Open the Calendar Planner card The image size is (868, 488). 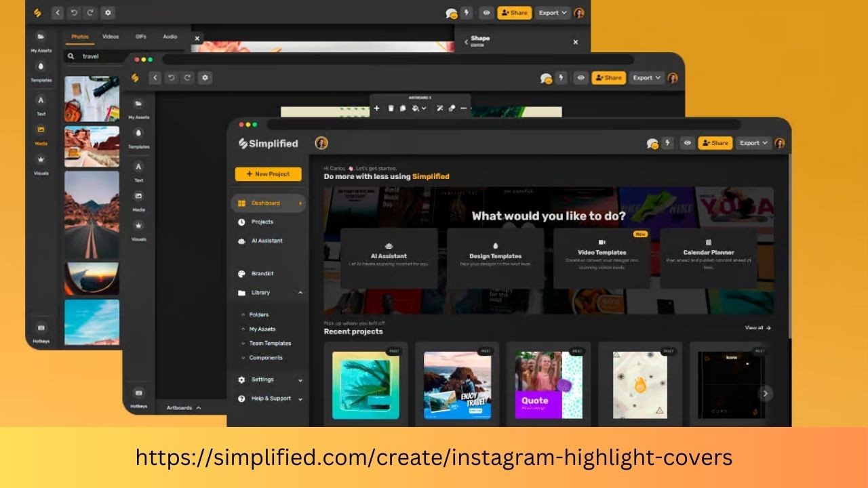(708, 258)
